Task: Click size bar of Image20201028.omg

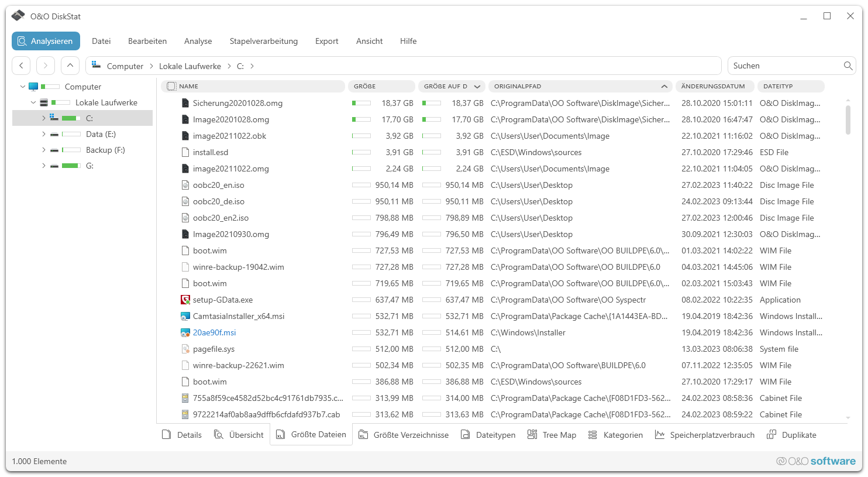Action: pyautogui.click(x=361, y=119)
